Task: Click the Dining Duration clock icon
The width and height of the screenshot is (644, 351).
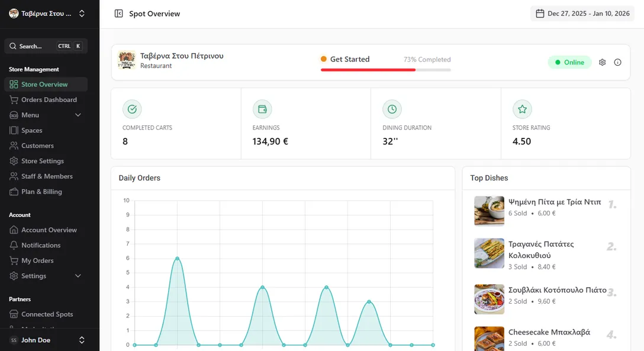Action: pos(392,109)
